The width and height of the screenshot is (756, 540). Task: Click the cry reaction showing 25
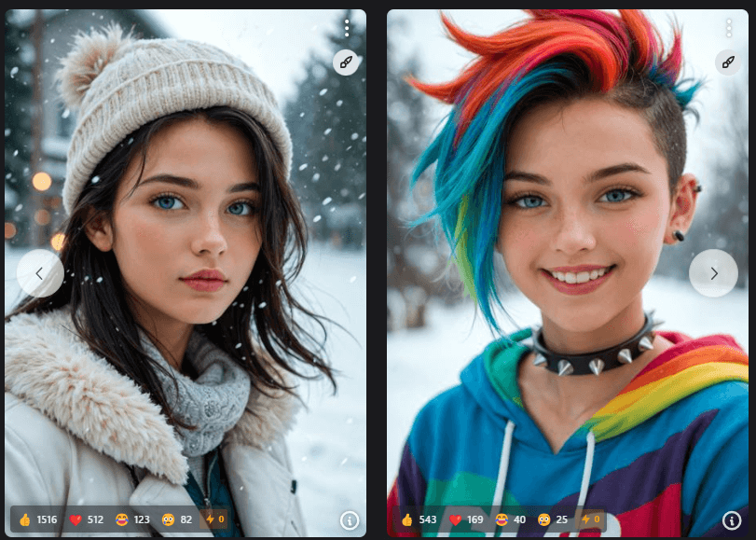553,519
